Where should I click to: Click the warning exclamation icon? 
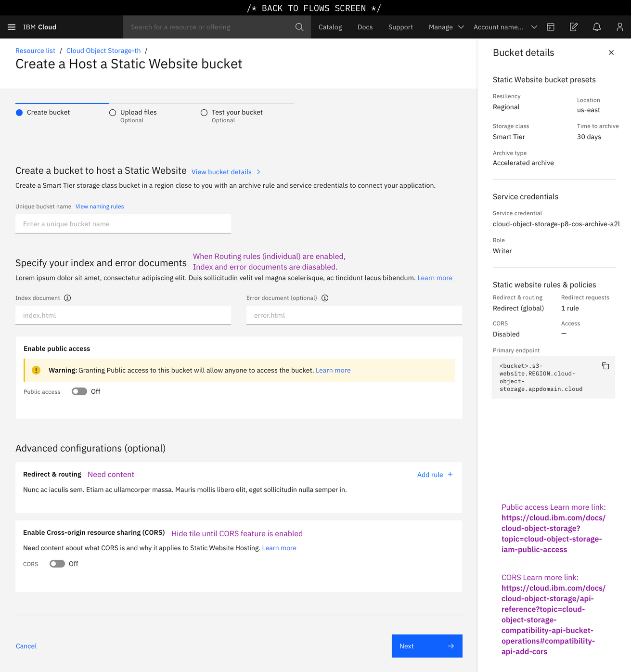(36, 370)
